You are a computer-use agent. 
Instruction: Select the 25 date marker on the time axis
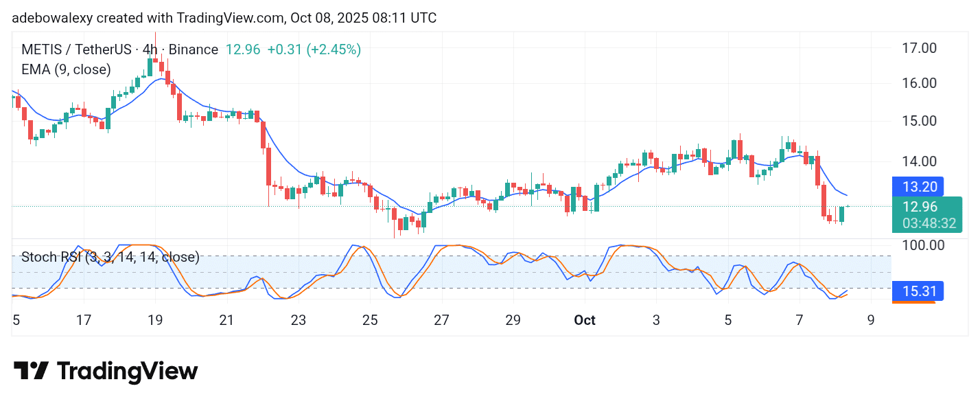coord(370,320)
